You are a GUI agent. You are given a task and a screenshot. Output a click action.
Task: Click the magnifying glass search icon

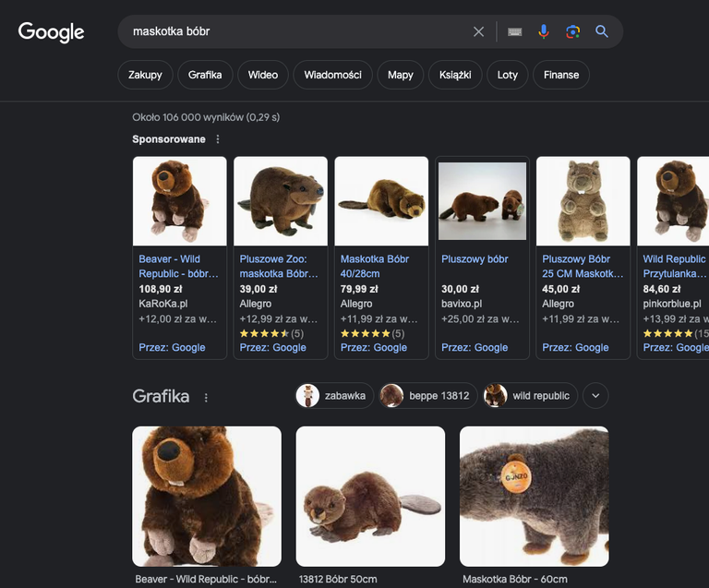[601, 31]
